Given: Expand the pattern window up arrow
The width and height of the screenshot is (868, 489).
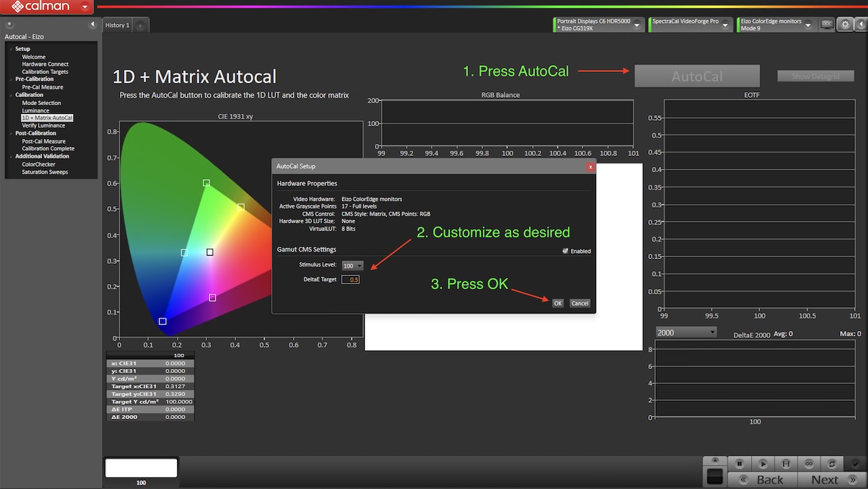Looking at the screenshot, I should [715, 461].
